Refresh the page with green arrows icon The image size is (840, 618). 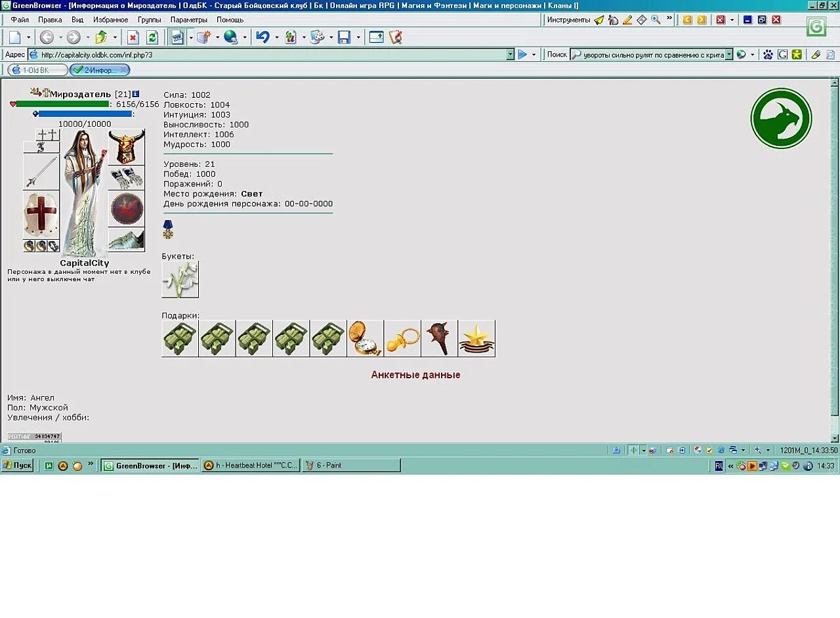click(x=152, y=37)
